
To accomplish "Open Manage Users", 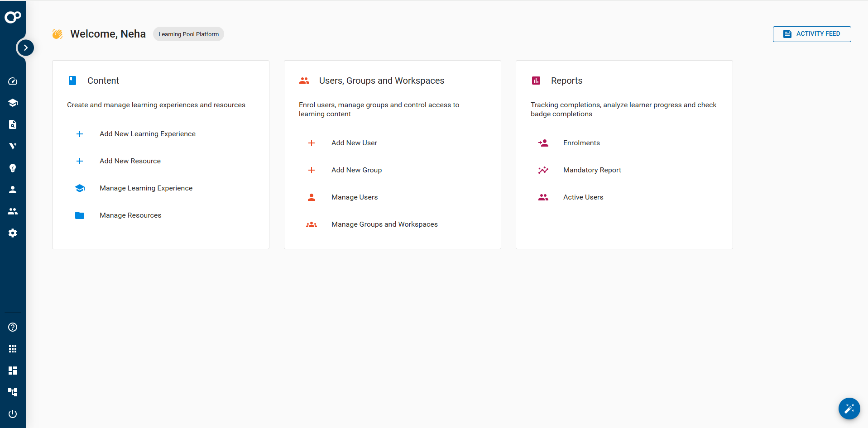I will coord(355,197).
